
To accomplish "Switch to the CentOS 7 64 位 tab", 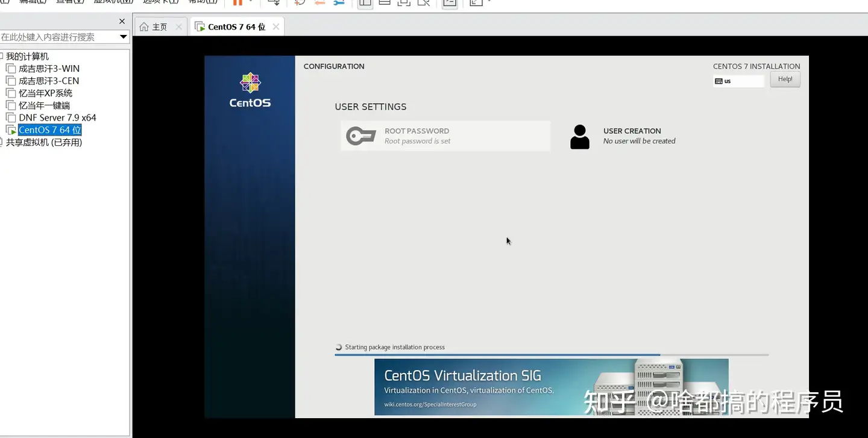I will [236, 27].
